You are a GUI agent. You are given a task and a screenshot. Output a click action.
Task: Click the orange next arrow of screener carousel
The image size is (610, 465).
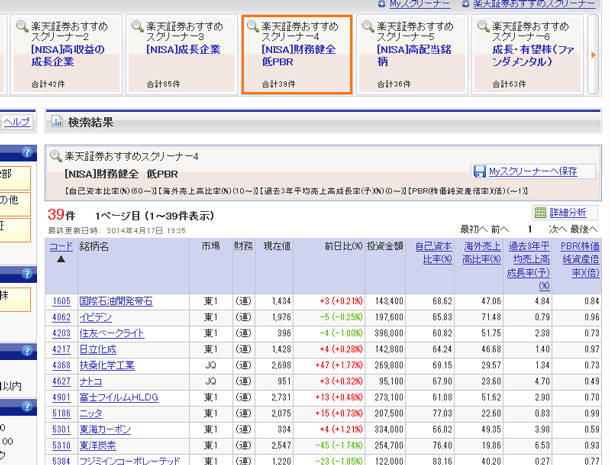tap(593, 55)
